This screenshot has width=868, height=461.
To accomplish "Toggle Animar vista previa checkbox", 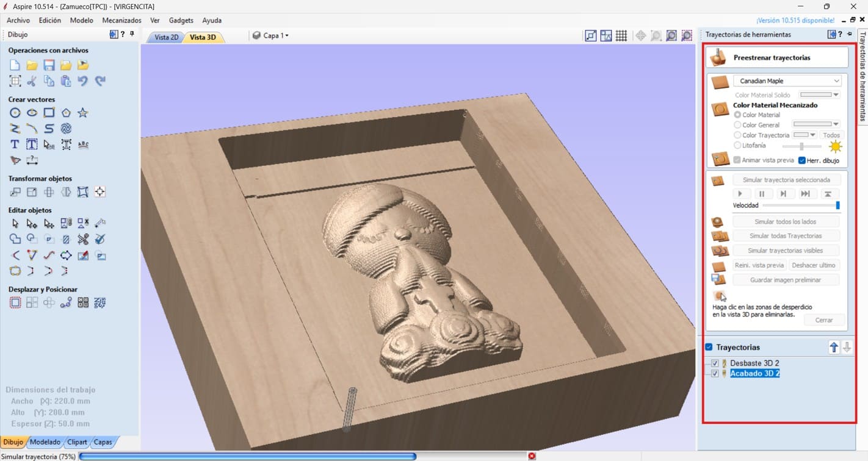I will (x=737, y=160).
